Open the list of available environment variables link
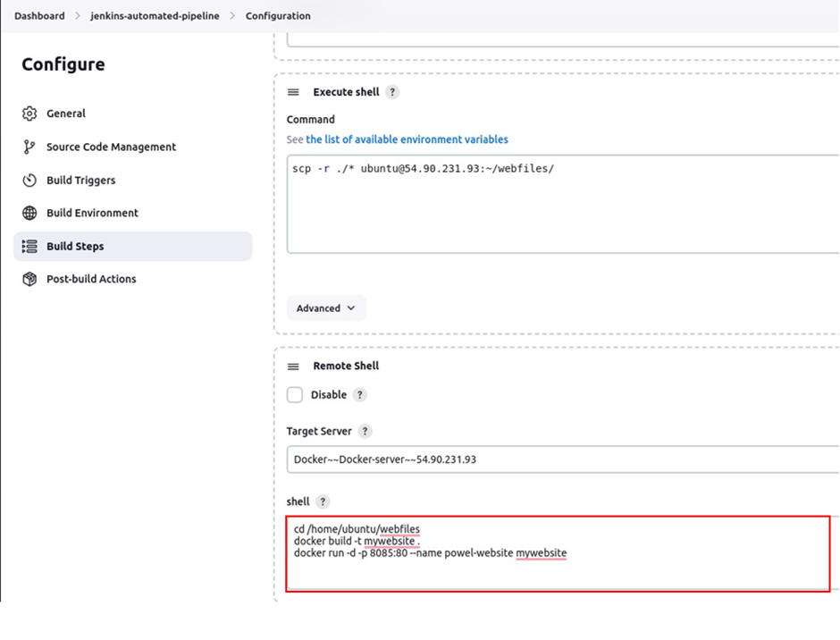840x640 pixels. pos(407,139)
